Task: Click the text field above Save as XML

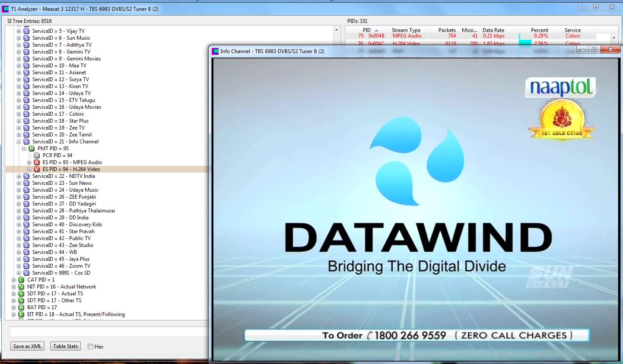Action: [109, 332]
